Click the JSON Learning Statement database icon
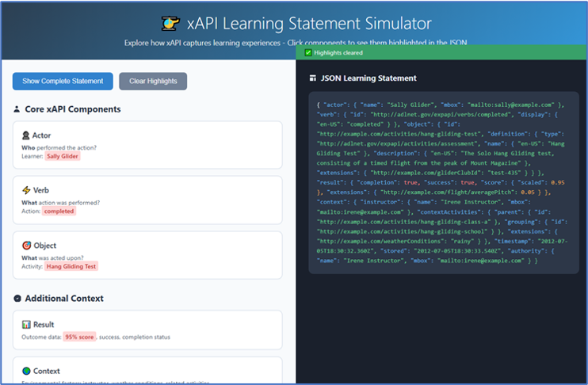Viewport: 588px width, 385px height. (311, 78)
